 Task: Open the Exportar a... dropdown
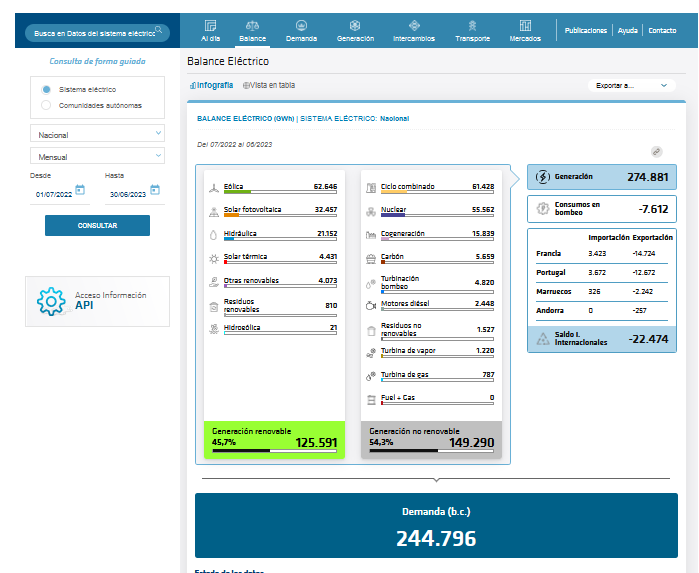(x=631, y=86)
